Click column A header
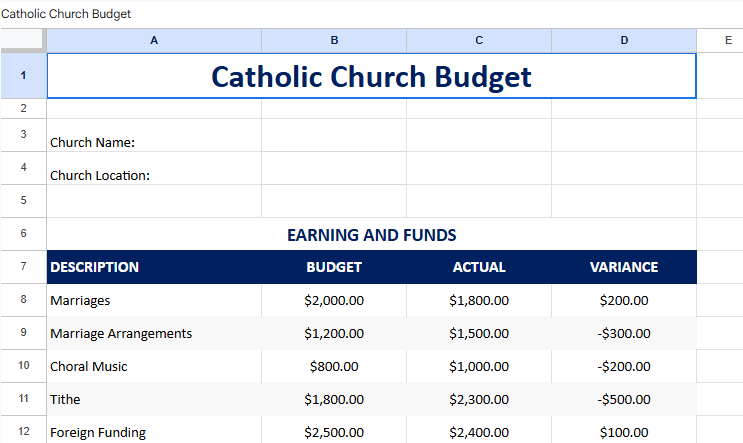 click(154, 40)
